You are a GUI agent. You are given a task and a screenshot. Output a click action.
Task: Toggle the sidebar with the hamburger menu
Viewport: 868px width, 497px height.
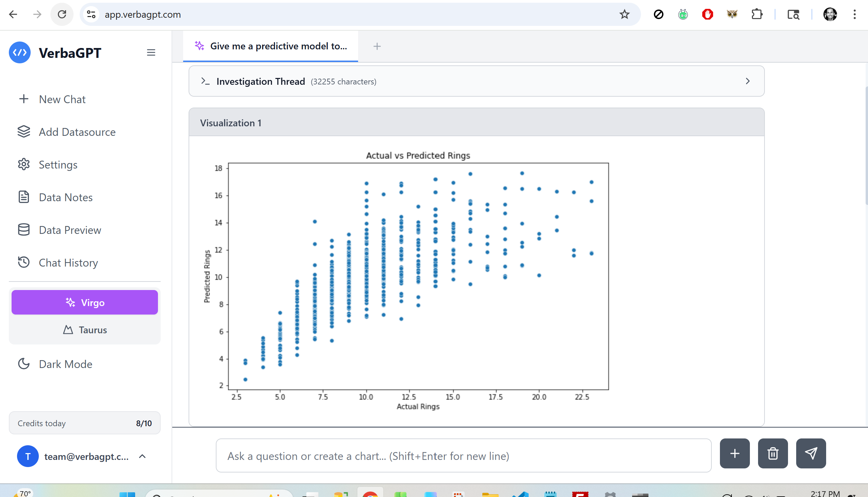coord(151,52)
